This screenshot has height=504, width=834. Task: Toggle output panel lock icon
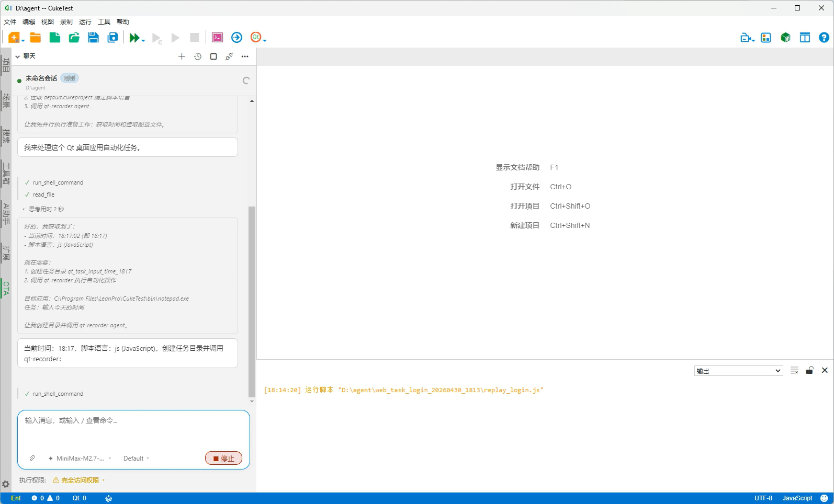[x=809, y=370]
